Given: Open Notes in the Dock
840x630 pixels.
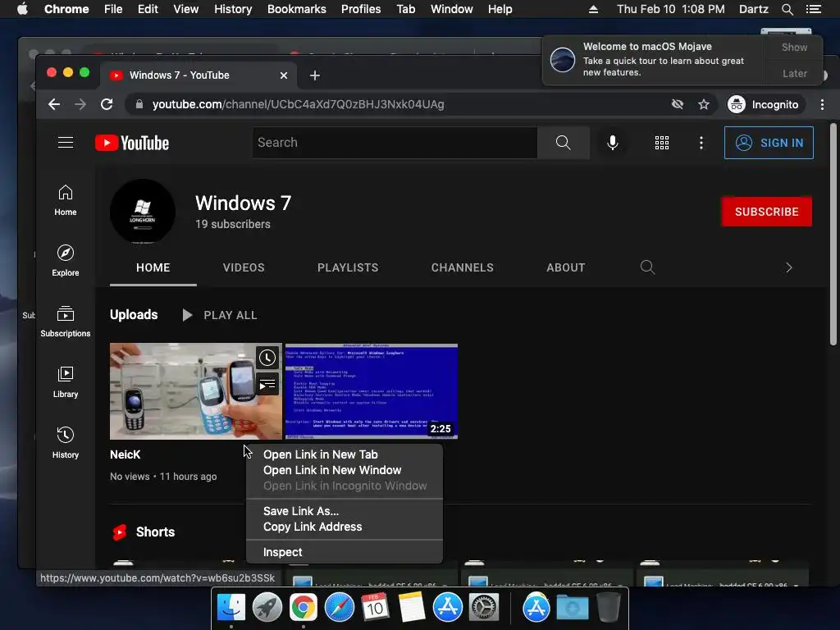Looking at the screenshot, I should (412, 608).
